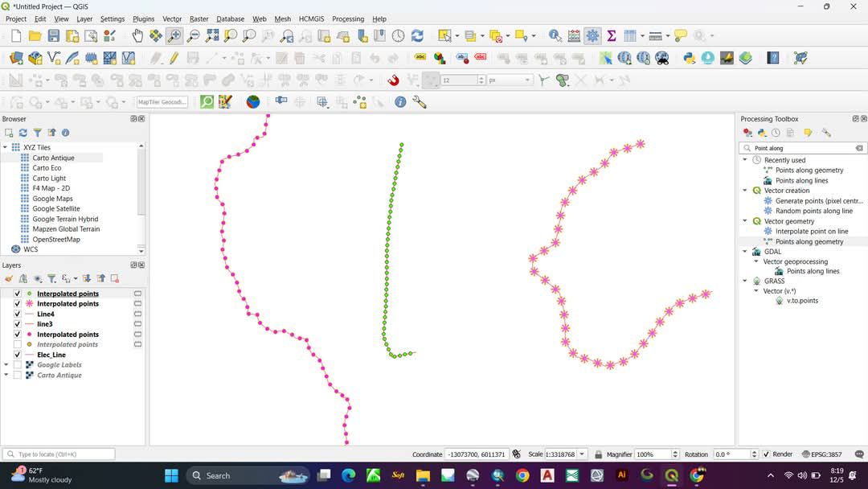Select the Zoom In magnifier tool

tap(174, 36)
